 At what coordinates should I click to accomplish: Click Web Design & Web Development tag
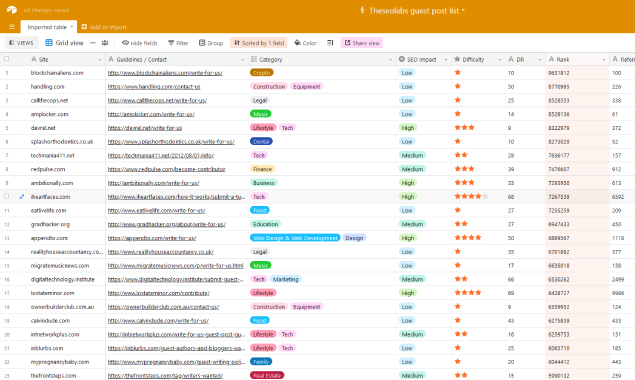[x=295, y=238]
